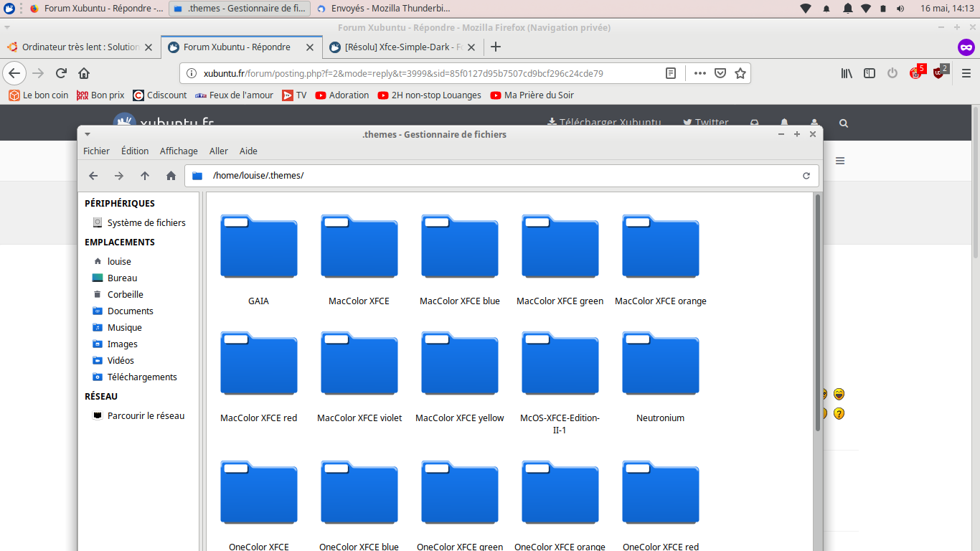Go back in the file manager toolbar
The width and height of the screenshot is (980, 551).
click(93, 176)
